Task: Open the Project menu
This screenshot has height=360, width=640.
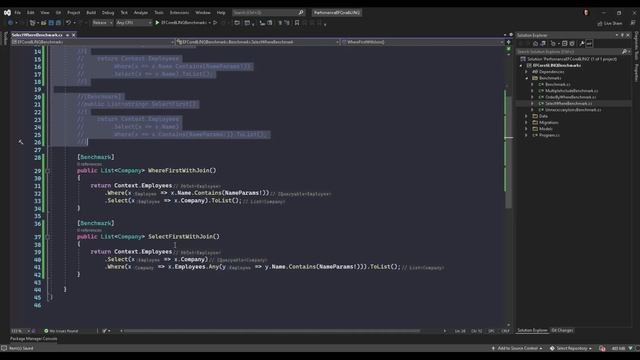Action: pyautogui.click(x=73, y=13)
